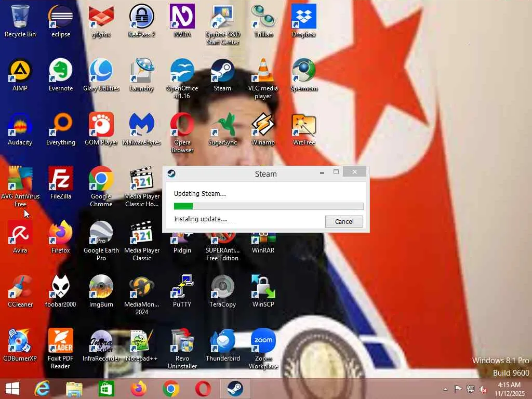Select the Firefox desktop shortcut

[61, 237]
